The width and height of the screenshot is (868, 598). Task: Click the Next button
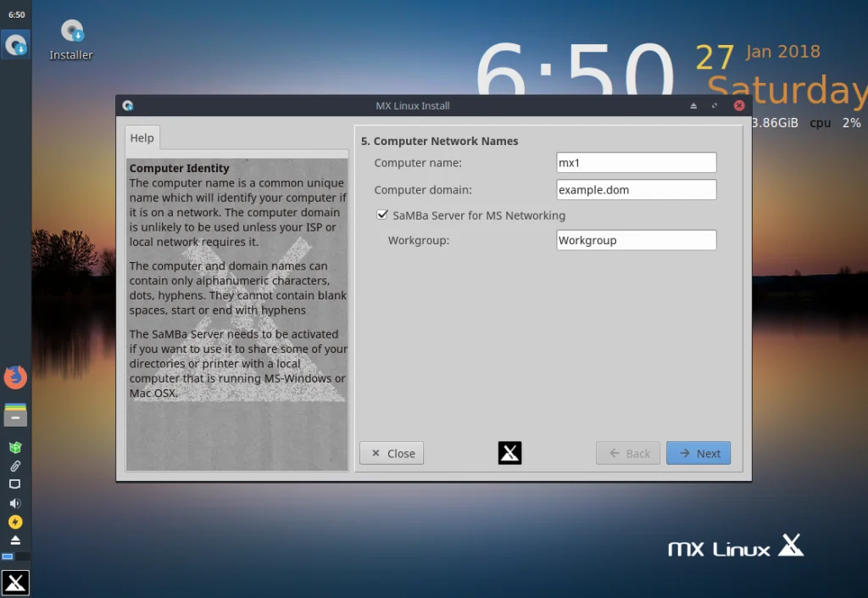click(x=698, y=453)
